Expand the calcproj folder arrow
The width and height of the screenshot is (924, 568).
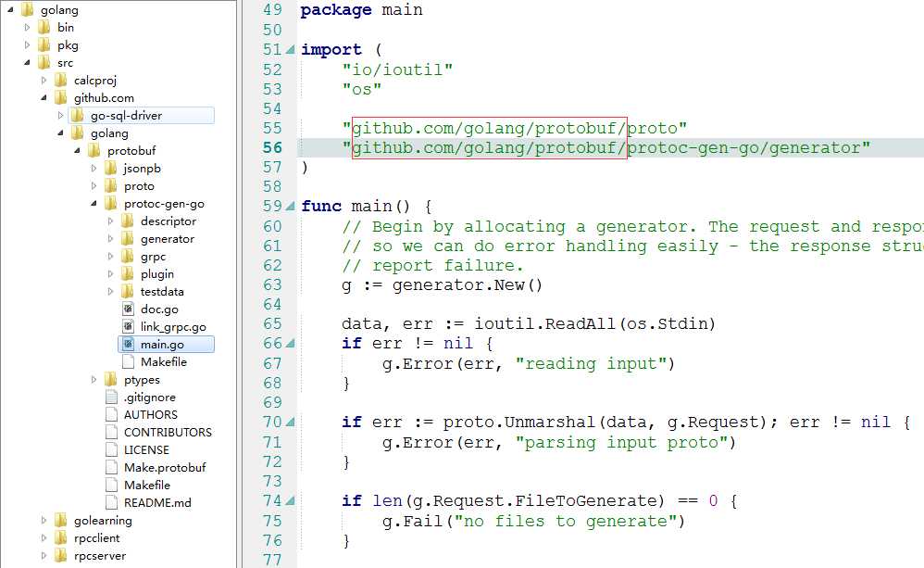44,81
